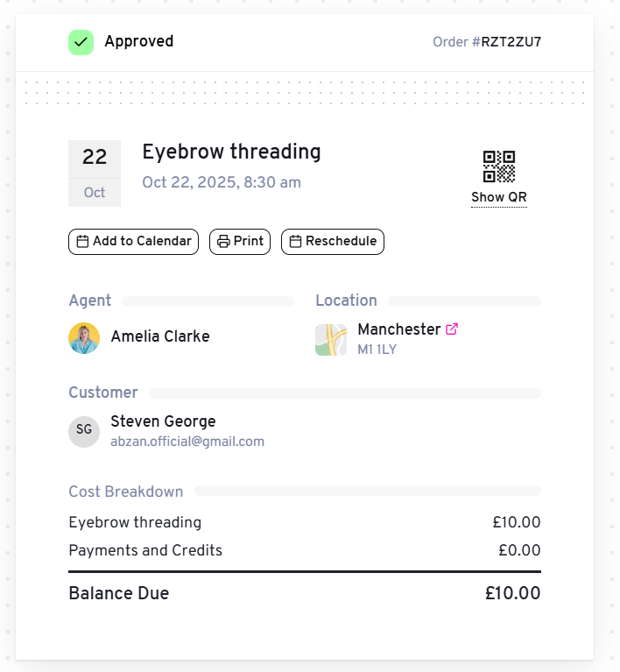Click the SG customer initials avatar
This screenshot has height=672, width=620.
pos(84,431)
